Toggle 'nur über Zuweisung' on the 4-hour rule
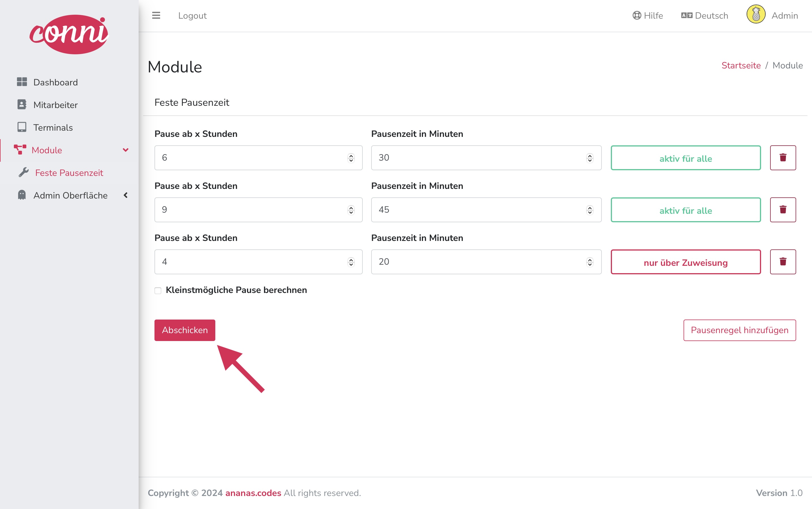Screen dimensions: 812x509 (x=686, y=262)
